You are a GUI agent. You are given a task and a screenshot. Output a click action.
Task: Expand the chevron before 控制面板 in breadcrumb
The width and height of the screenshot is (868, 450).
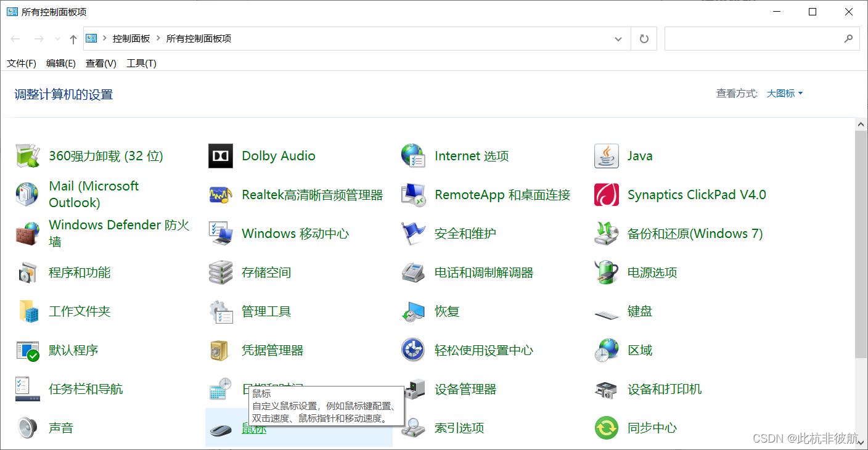coord(105,38)
